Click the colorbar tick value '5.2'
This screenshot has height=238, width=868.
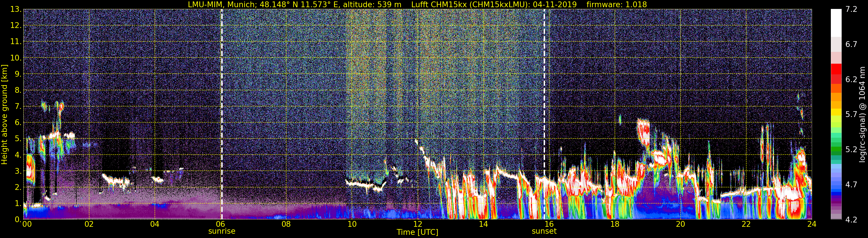click(x=851, y=149)
